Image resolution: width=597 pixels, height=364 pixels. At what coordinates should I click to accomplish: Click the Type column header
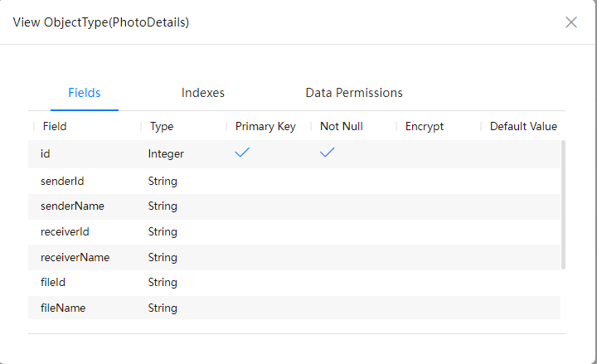pos(162,127)
